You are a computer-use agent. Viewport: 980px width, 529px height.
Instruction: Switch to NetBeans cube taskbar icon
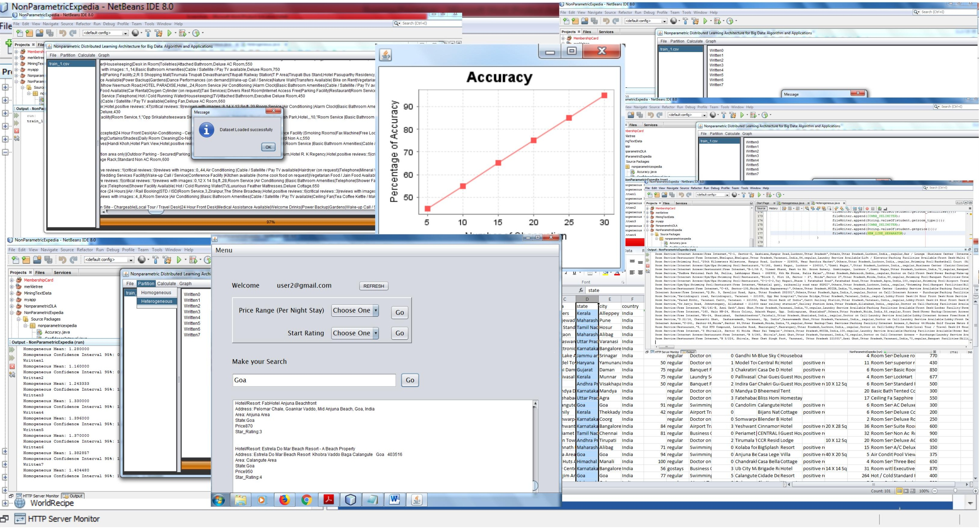tap(350, 500)
